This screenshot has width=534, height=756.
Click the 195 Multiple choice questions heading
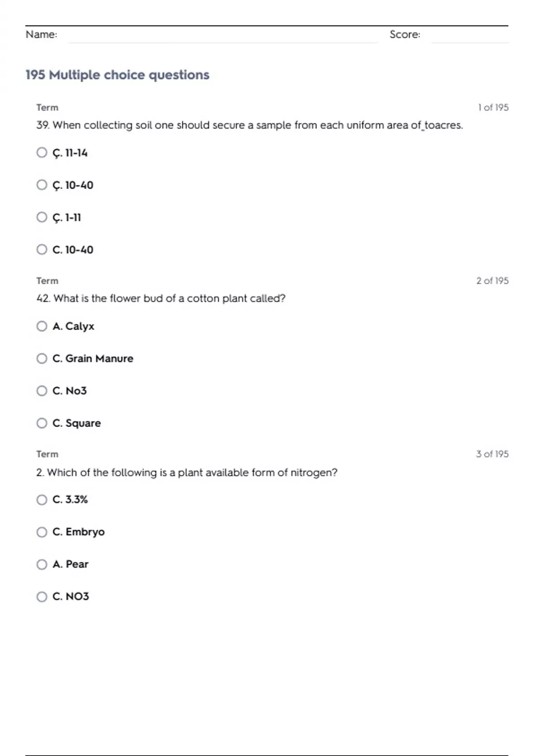[x=117, y=75]
